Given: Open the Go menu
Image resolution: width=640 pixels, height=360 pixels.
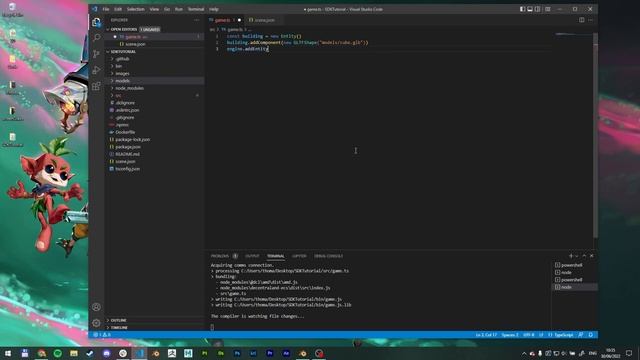Looking at the screenshot, I should (167, 9).
